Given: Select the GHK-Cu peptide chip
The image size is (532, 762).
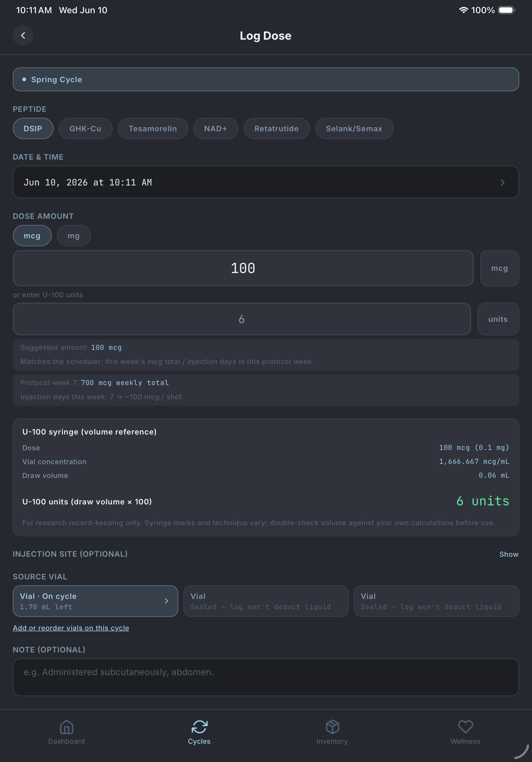Looking at the screenshot, I should (x=85, y=129).
